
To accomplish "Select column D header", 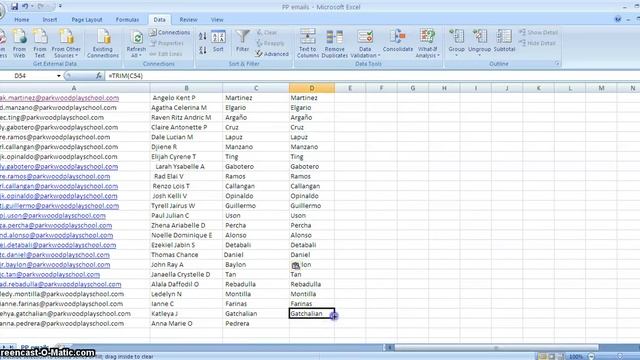I will point(311,88).
